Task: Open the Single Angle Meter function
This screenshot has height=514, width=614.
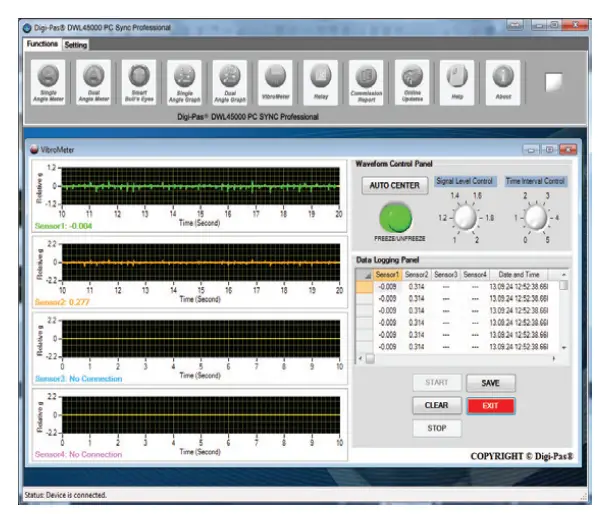Action: coord(48,76)
